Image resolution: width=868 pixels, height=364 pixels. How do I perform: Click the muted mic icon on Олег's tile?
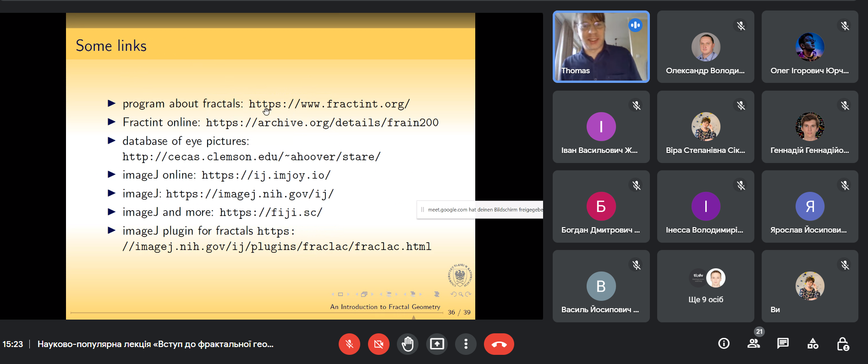click(845, 26)
